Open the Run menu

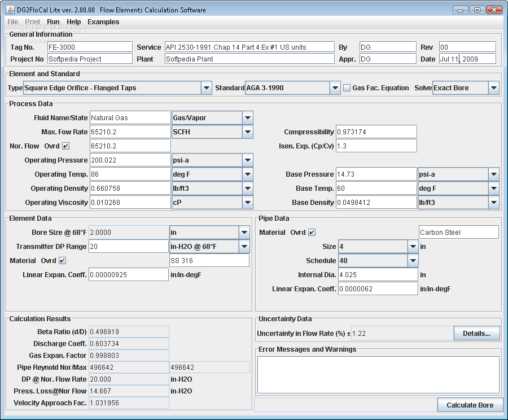coord(53,22)
